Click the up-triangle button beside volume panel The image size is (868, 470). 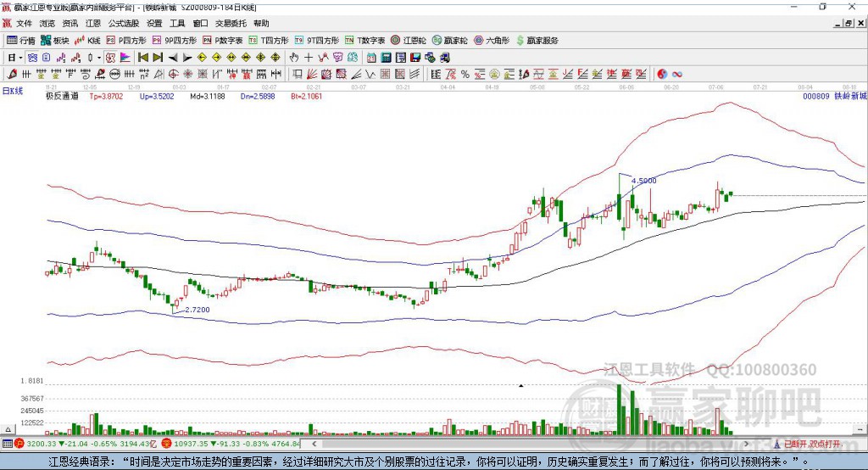click(x=8, y=429)
